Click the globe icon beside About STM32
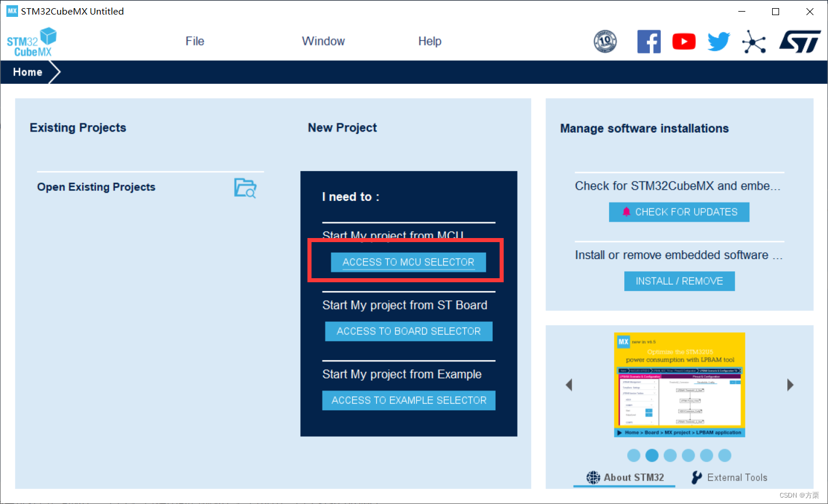The height and width of the screenshot is (504, 828). click(593, 478)
